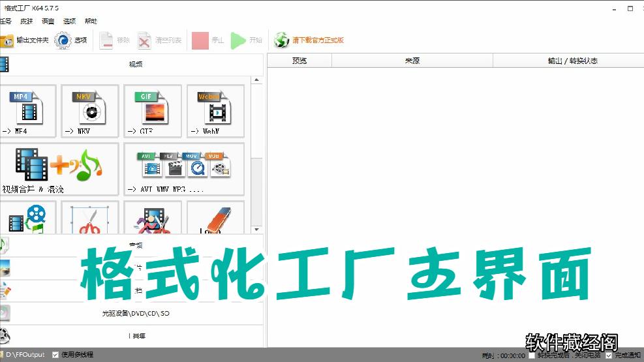
Task: Open the 选项 options menu in menu bar
Action: pos(69,22)
